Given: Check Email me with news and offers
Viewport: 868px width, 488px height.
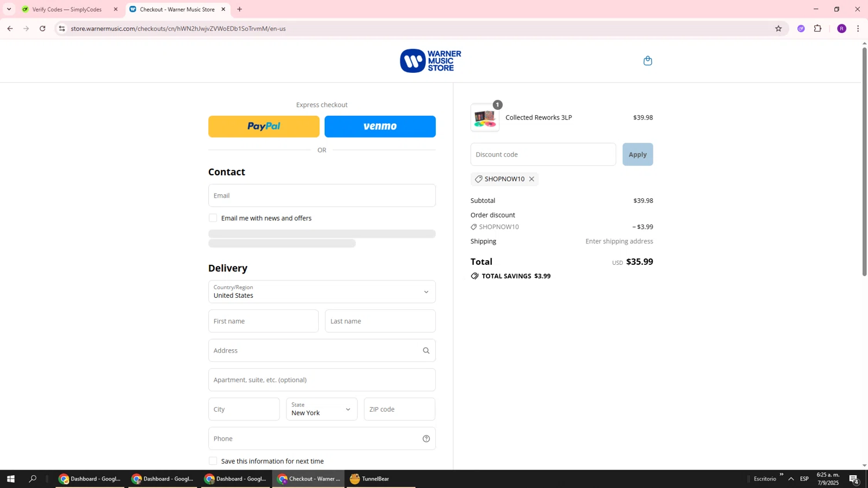Looking at the screenshot, I should (x=213, y=218).
